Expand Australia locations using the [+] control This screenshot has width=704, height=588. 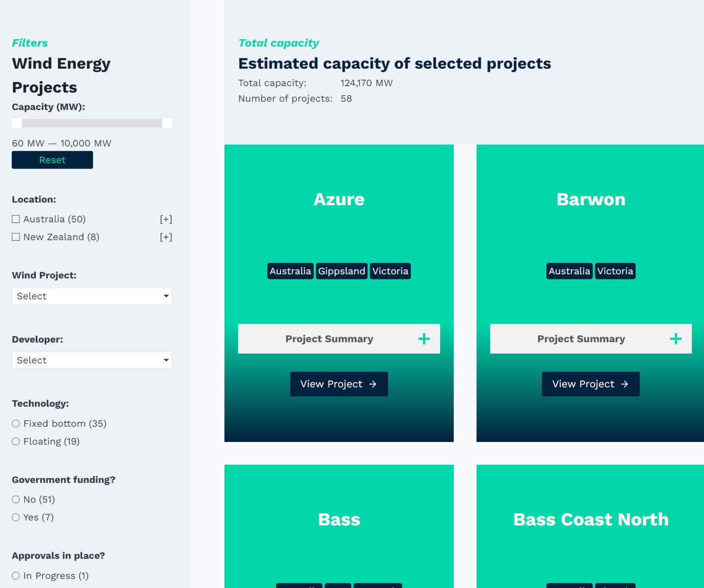coord(166,219)
